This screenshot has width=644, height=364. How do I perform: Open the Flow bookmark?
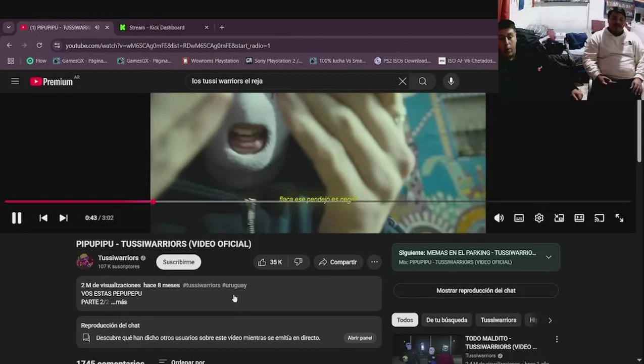click(36, 61)
